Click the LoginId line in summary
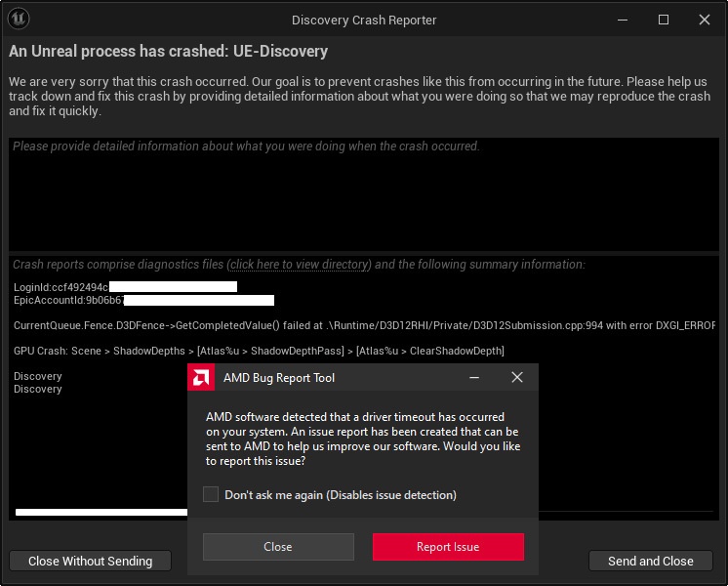Screen dimensions: 728x586 [x=125, y=287]
